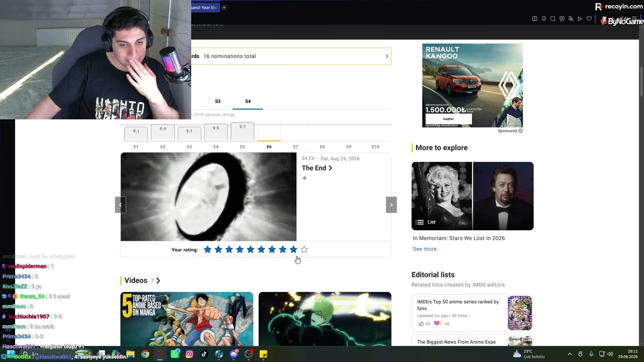Select episode E2 rated 9.4
Screen dimensions: 644x362
coord(163,133)
